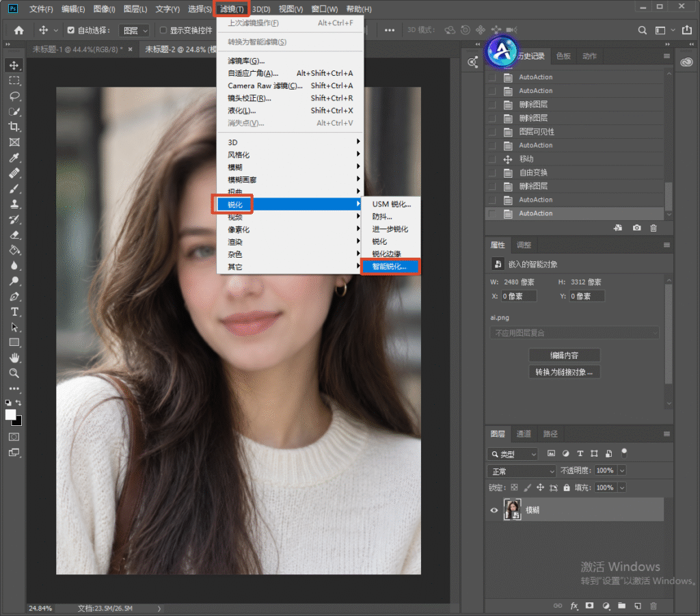Open the search icon in options bar
This screenshot has width=700, height=616.
tap(642, 30)
